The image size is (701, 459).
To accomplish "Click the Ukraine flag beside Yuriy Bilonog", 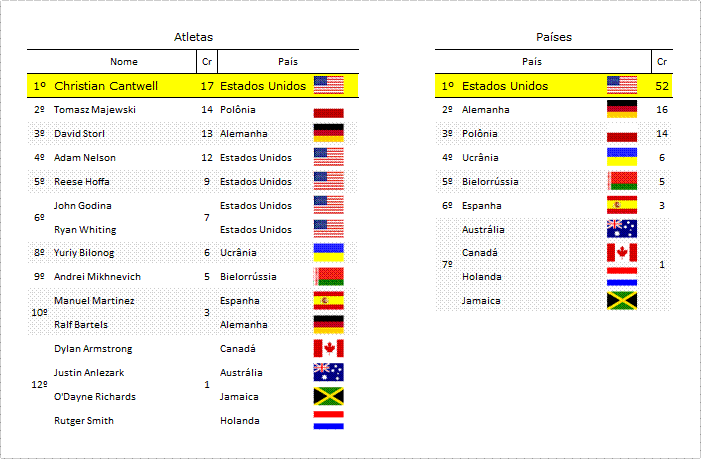I will (x=329, y=253).
